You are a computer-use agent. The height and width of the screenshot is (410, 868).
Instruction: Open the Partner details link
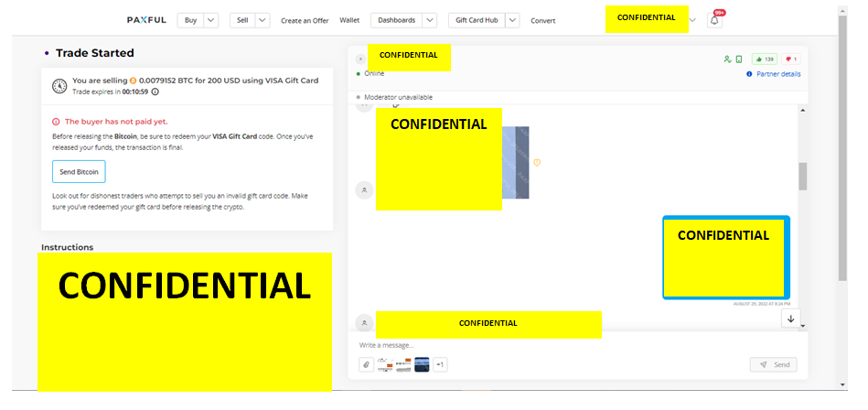[x=778, y=74]
